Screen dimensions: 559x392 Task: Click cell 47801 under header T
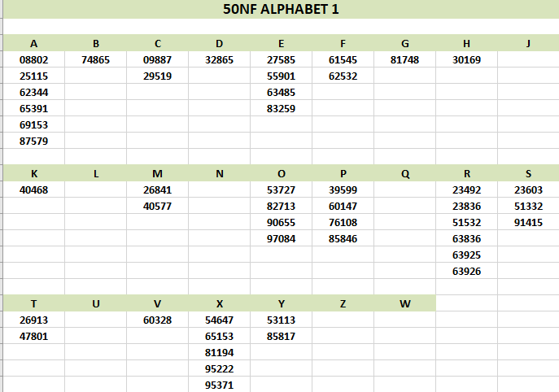click(x=33, y=336)
